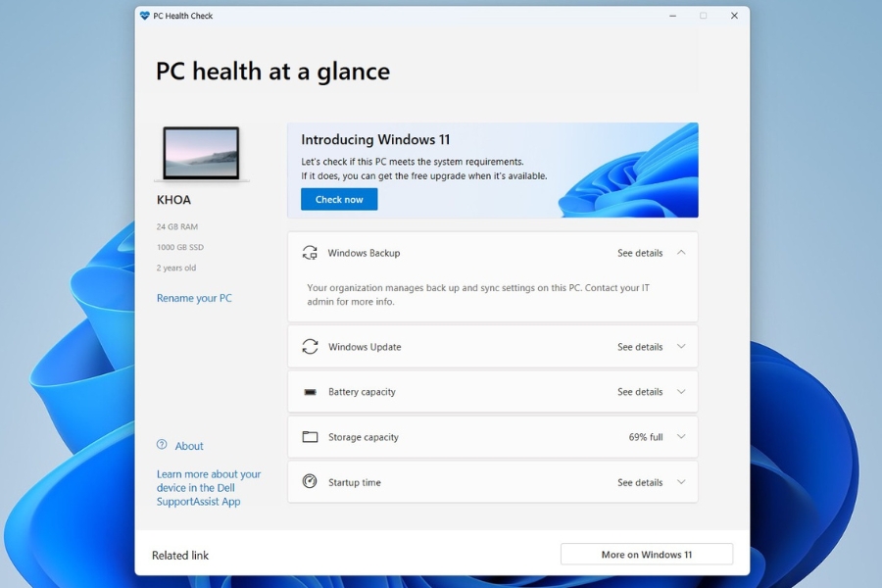882x588 pixels.
Task: Click the Storage capacity label
Action: 364,437
